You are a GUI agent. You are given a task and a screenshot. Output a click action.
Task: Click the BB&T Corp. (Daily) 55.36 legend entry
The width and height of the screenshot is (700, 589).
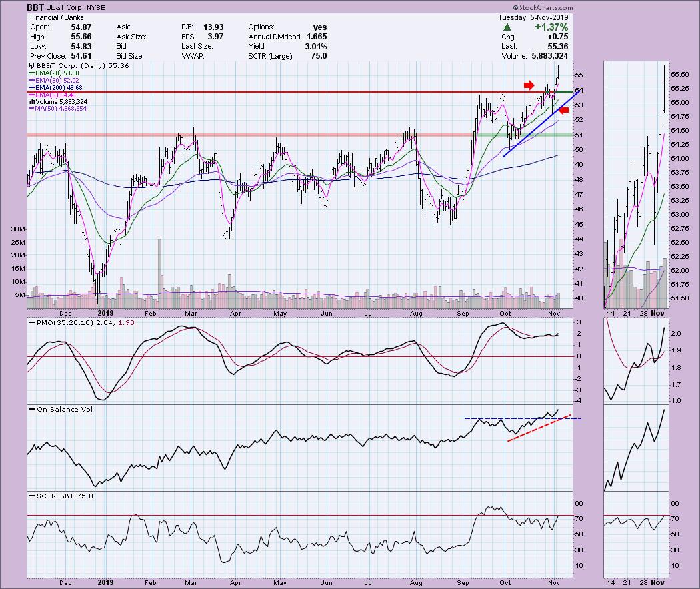(79, 65)
